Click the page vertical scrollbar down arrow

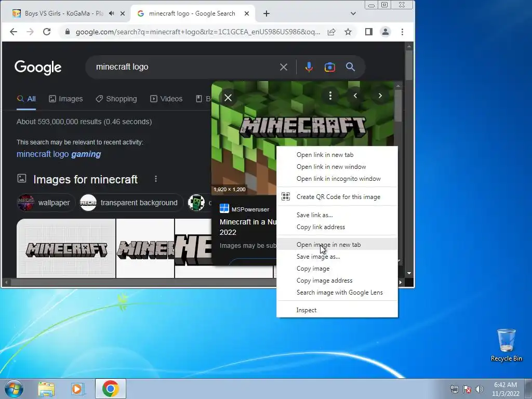coord(409,273)
